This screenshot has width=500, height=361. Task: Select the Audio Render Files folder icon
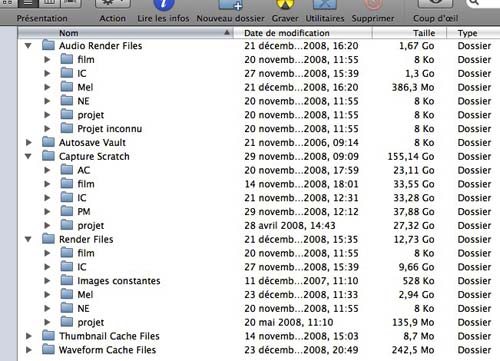coord(48,45)
